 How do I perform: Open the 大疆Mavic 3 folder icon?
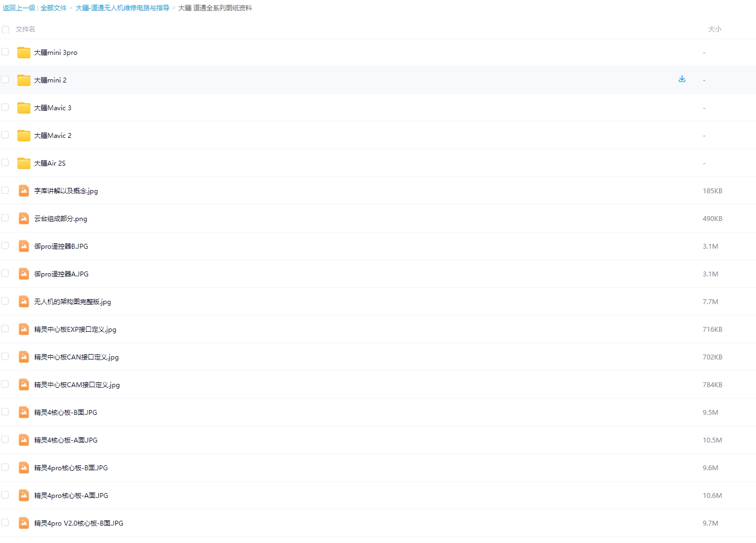[x=24, y=108]
